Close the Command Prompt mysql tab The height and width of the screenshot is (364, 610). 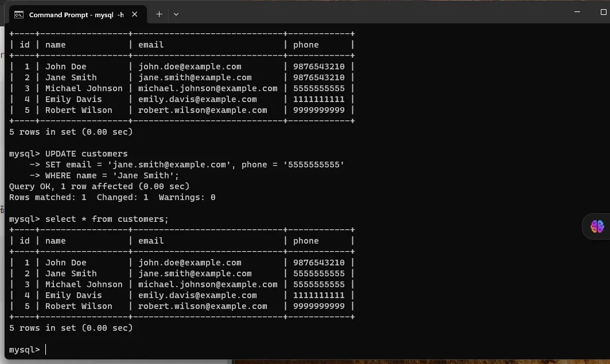[x=135, y=14]
